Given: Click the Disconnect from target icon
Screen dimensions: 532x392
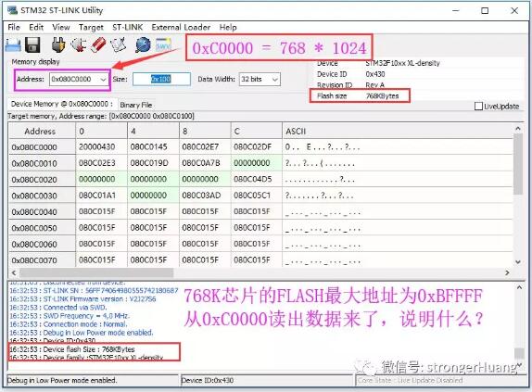Looking at the screenshot, I should tap(79, 44).
